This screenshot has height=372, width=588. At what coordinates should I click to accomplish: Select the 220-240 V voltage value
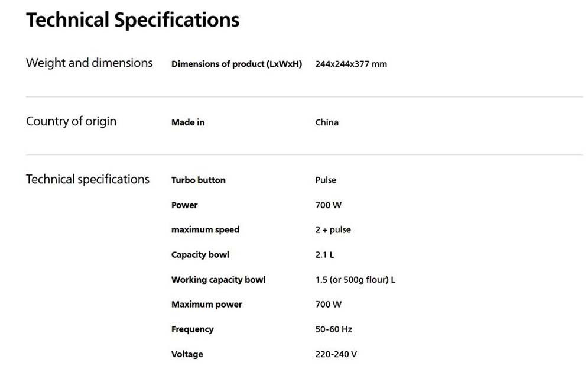pyautogui.click(x=336, y=354)
